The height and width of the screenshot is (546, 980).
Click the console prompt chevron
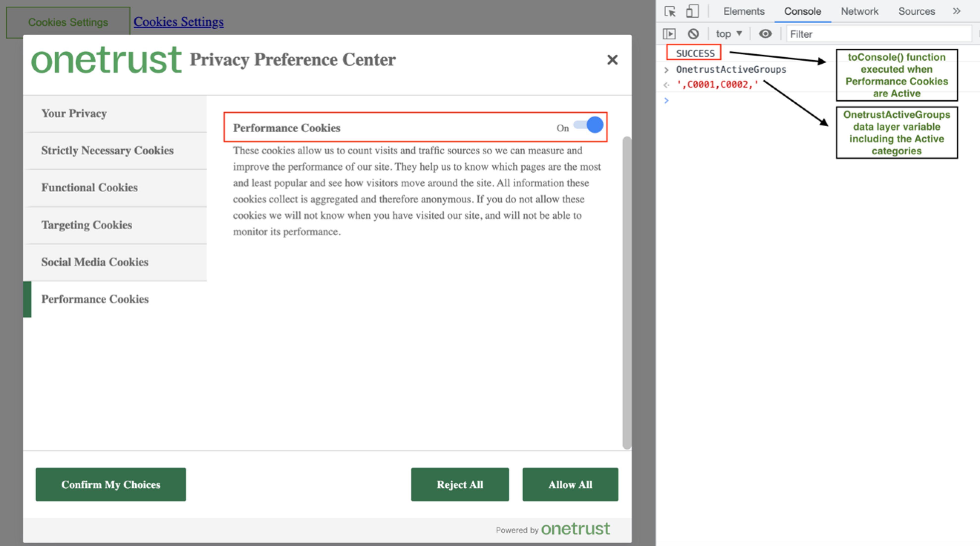(666, 100)
